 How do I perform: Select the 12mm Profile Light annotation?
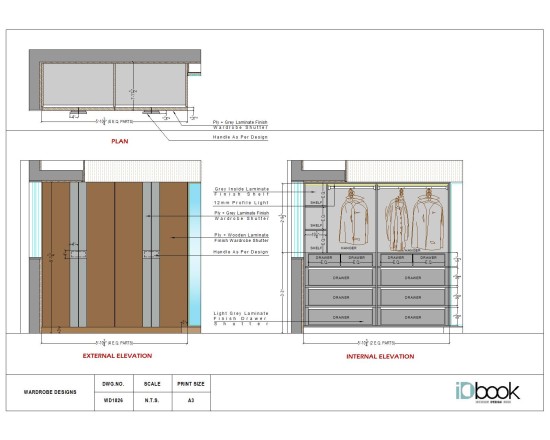pos(241,203)
